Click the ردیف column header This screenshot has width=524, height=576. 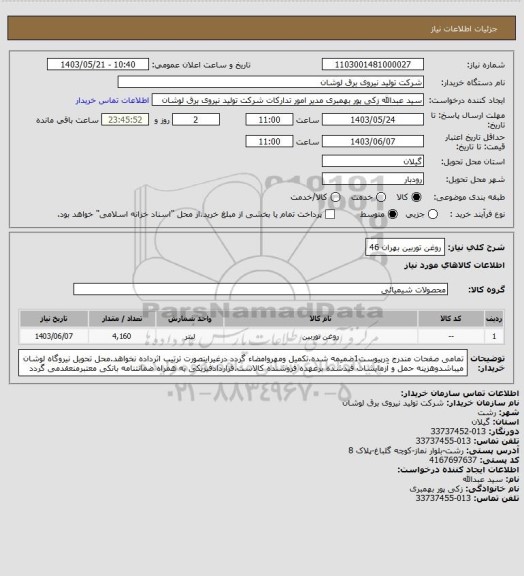494,319
